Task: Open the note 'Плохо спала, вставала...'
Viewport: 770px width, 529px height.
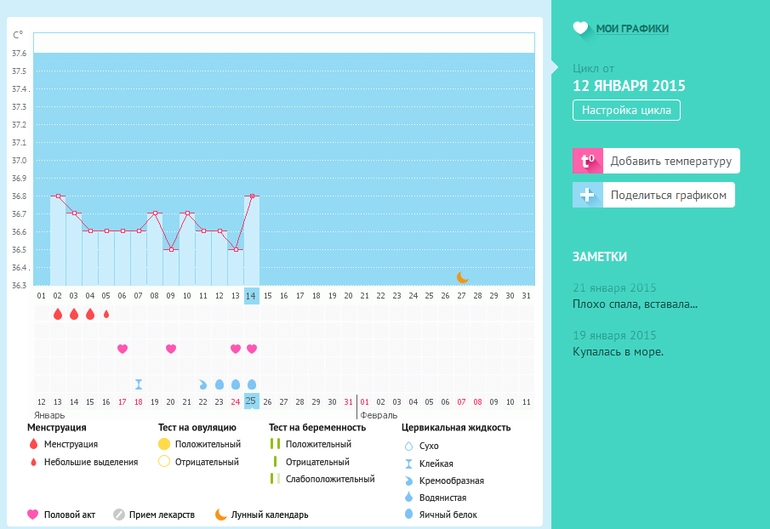Action: pos(635,304)
